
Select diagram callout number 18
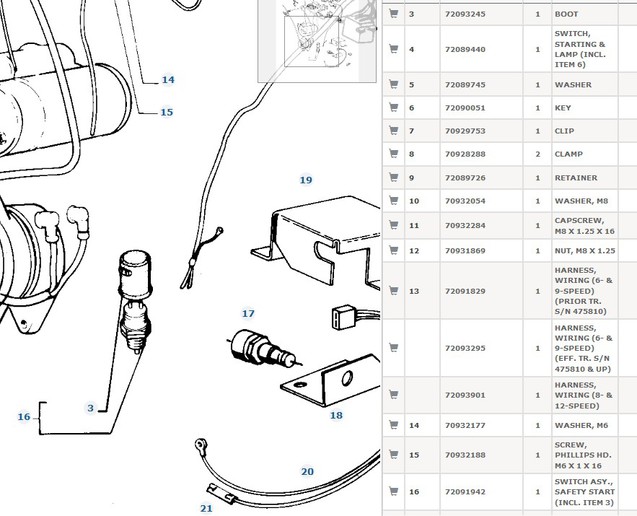[x=336, y=415]
